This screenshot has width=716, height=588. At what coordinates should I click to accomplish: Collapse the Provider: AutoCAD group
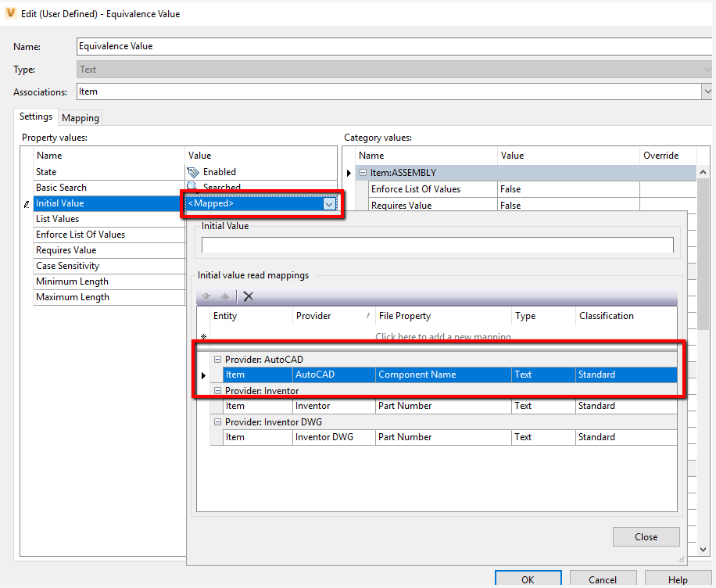[x=217, y=359]
